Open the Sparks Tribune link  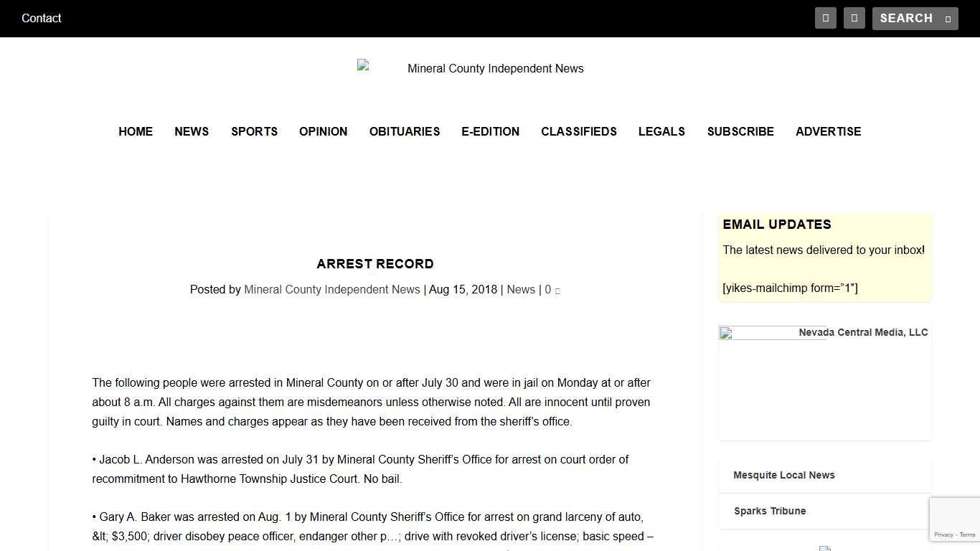(x=770, y=511)
